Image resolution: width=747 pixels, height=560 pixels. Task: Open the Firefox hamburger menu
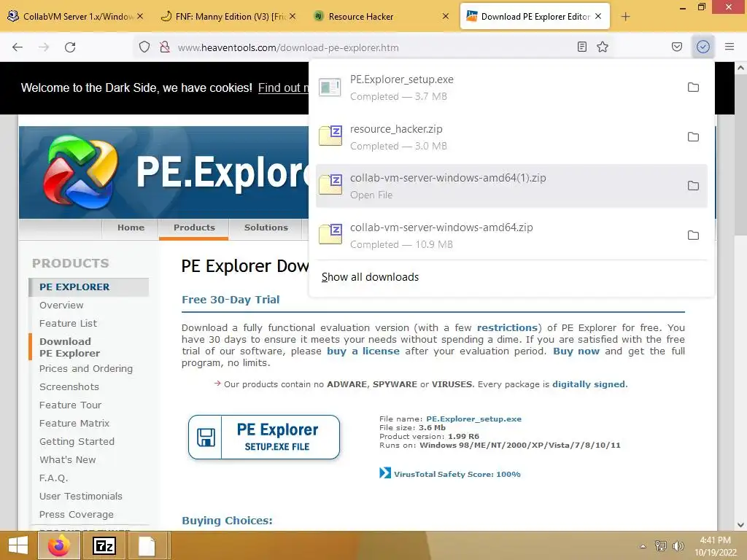[729, 47]
